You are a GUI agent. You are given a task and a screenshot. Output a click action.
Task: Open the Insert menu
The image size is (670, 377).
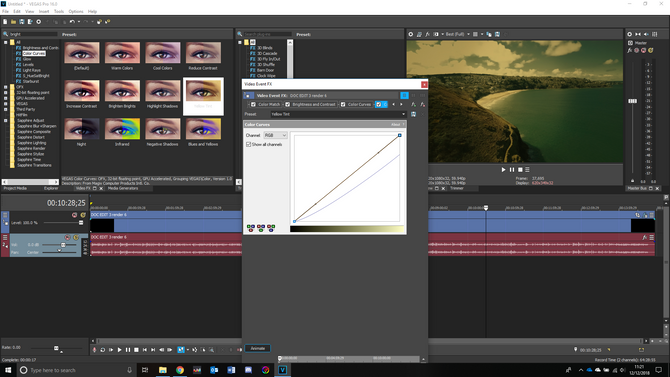(x=44, y=12)
